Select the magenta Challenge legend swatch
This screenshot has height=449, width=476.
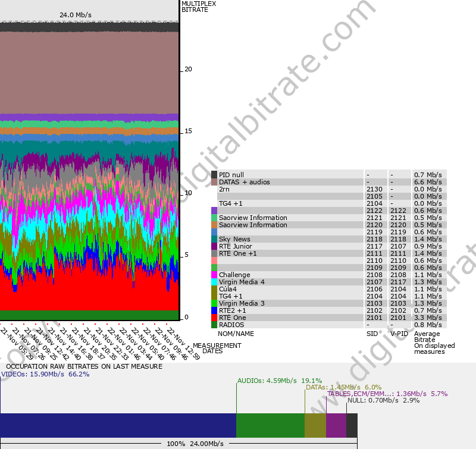coord(214,275)
